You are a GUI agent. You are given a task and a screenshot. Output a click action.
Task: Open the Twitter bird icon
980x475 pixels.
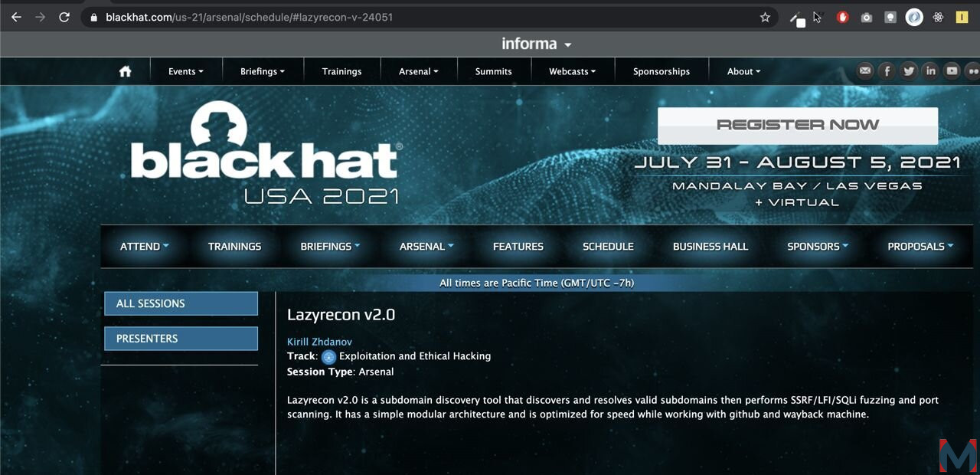[909, 71]
